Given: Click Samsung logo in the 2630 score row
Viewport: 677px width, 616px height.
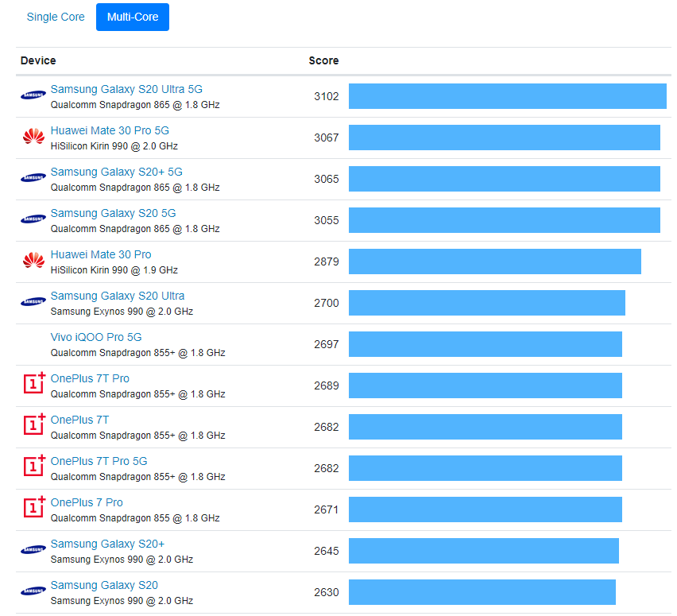Looking at the screenshot, I should click(33, 591).
